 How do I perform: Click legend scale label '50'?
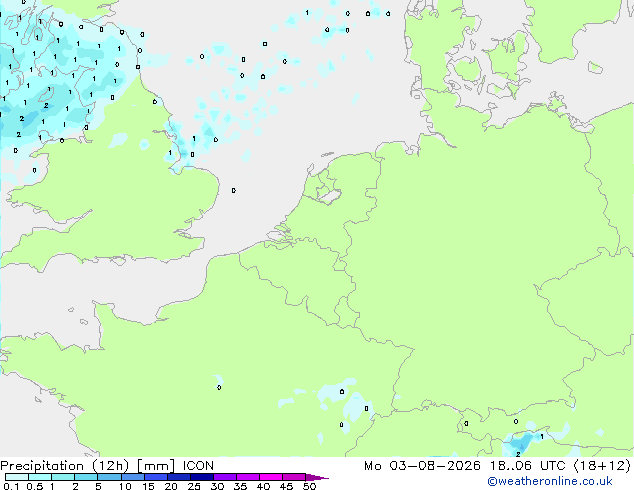pyautogui.click(x=309, y=486)
